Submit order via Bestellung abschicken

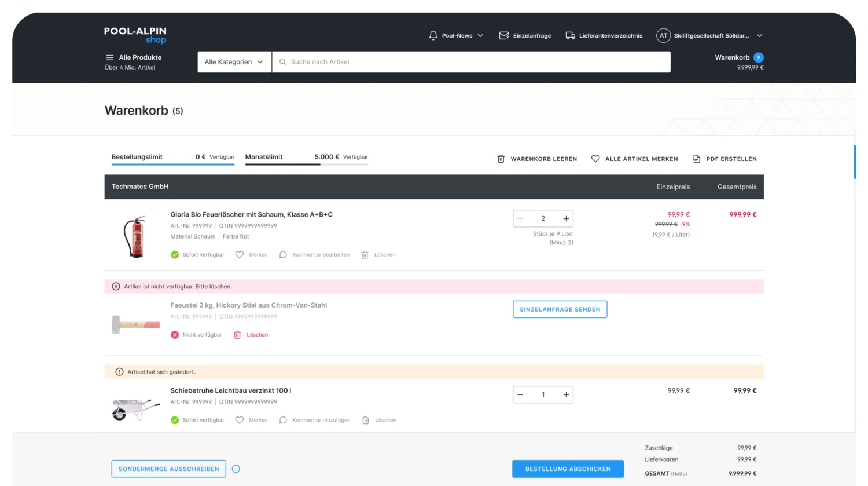(x=568, y=469)
